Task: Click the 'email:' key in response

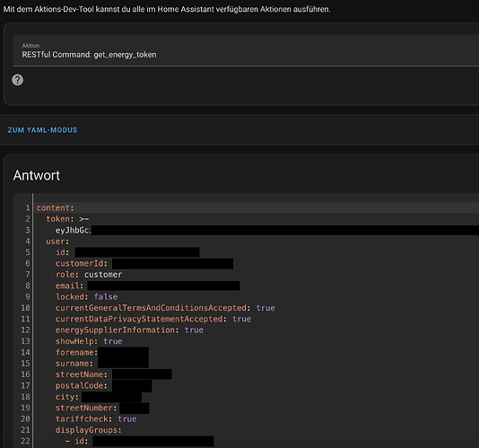Action: pos(69,285)
